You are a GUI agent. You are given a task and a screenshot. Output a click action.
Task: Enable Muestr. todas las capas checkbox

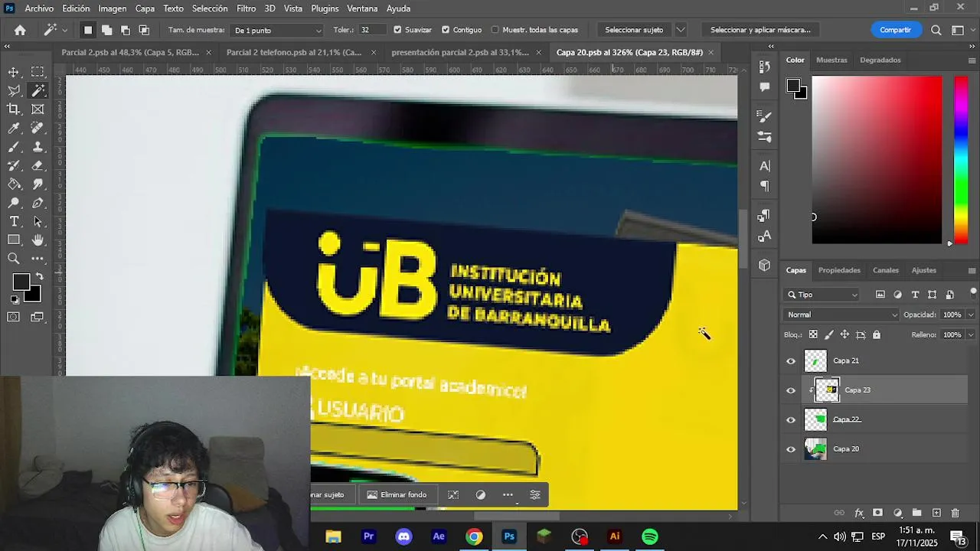click(495, 30)
